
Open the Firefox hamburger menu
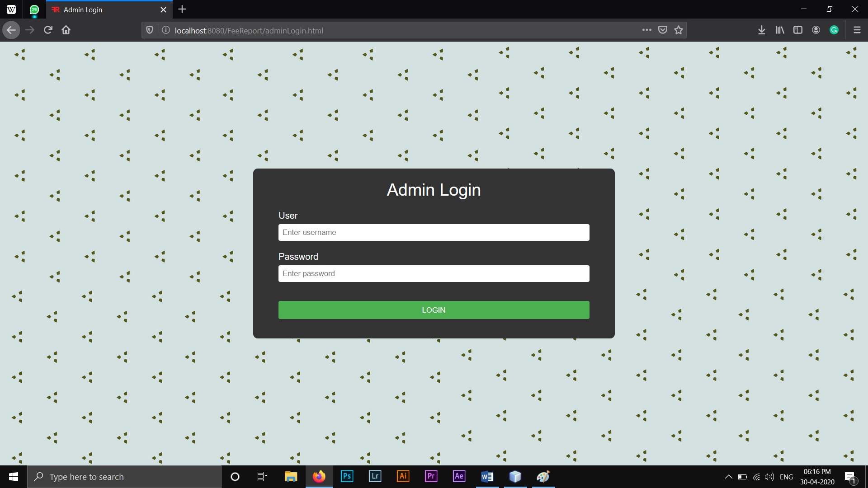[857, 30]
